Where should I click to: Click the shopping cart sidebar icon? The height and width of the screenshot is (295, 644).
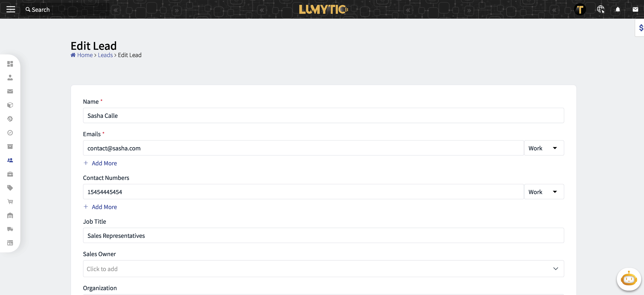coord(10,201)
